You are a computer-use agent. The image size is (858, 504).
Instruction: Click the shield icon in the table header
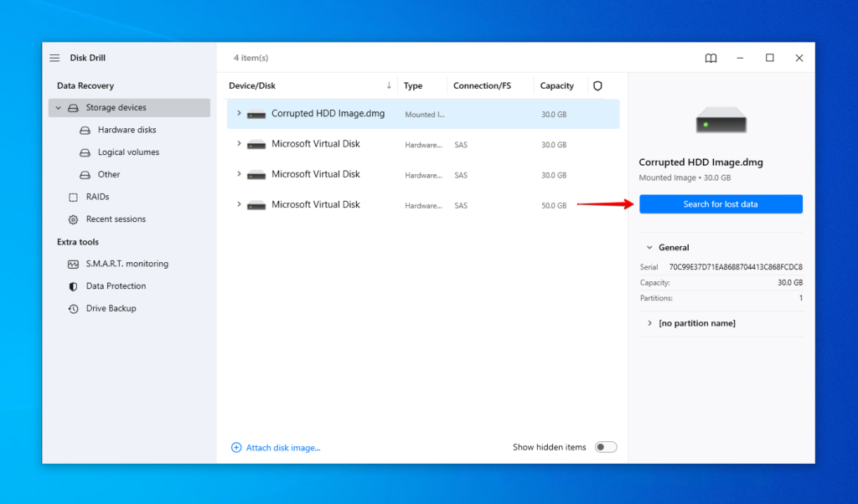pos(597,85)
